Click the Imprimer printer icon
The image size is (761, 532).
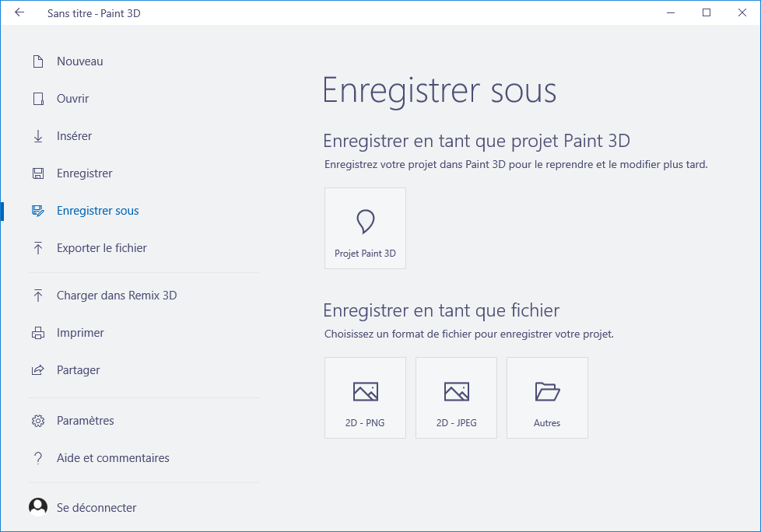pyautogui.click(x=38, y=333)
